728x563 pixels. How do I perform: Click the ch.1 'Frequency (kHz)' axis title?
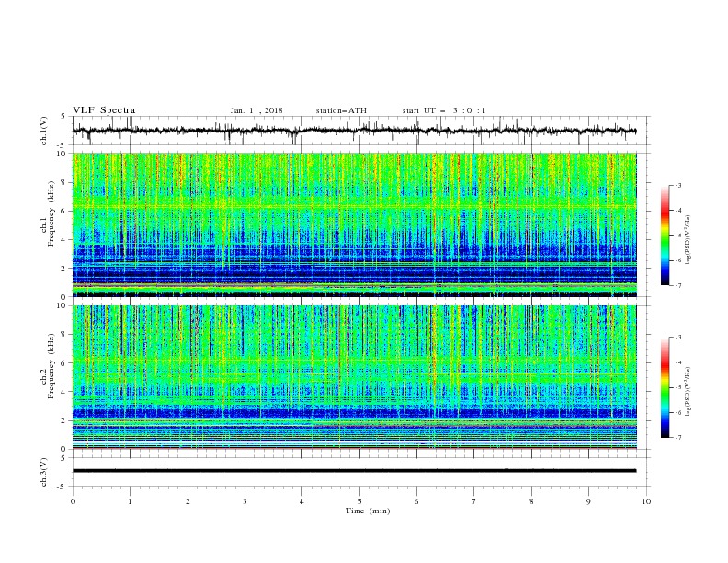pos(51,214)
